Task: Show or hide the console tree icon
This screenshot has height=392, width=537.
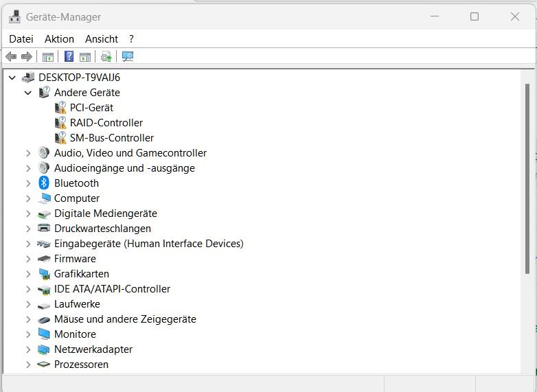Action: (x=48, y=56)
